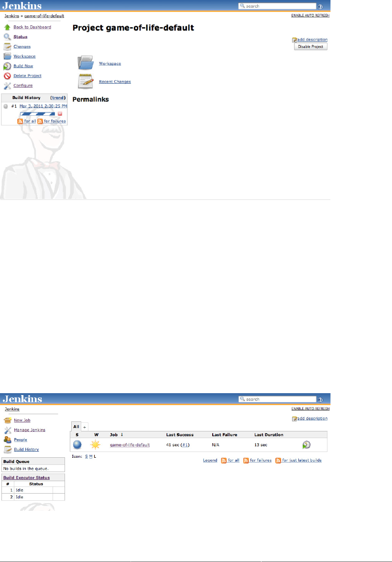Open the trend link in Build History

[x=58, y=98]
